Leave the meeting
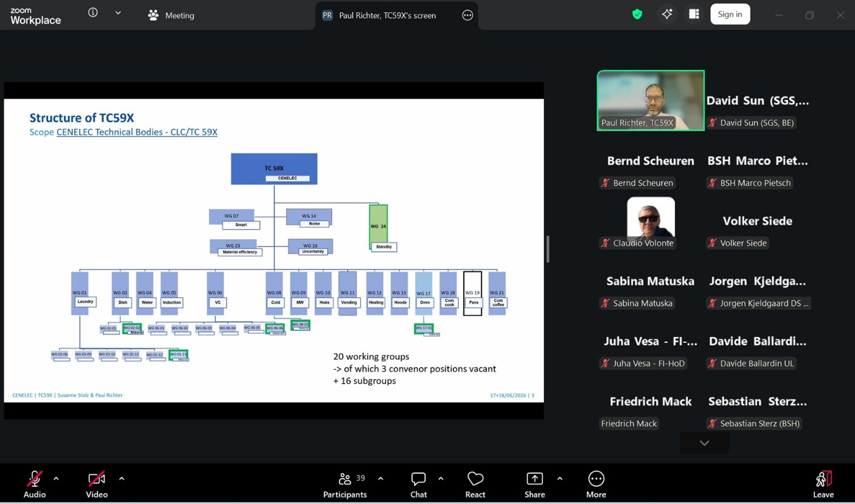This screenshot has width=855, height=504. pyautogui.click(x=823, y=484)
